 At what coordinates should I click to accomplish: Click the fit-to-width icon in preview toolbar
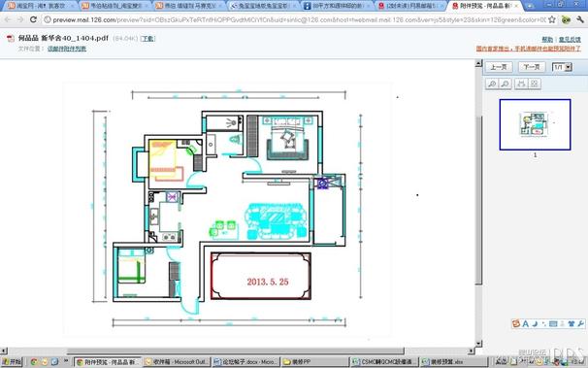coord(521,84)
